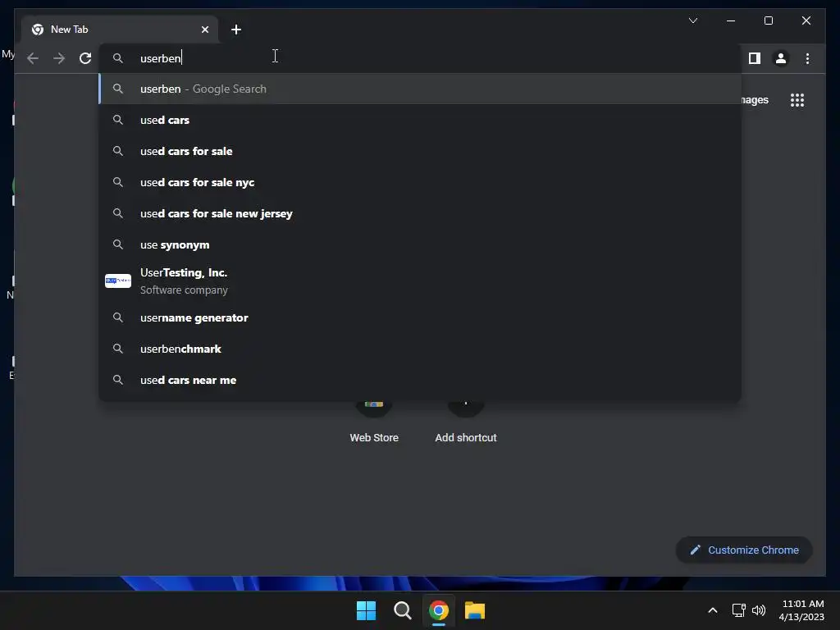The width and height of the screenshot is (840, 630).
Task: Open the tab search chevron in title bar
Action: pyautogui.click(x=692, y=21)
